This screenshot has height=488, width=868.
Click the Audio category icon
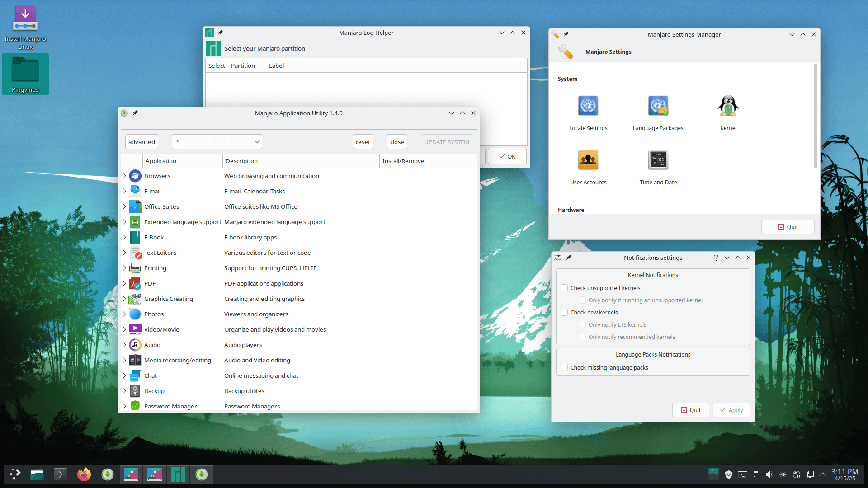(x=135, y=345)
